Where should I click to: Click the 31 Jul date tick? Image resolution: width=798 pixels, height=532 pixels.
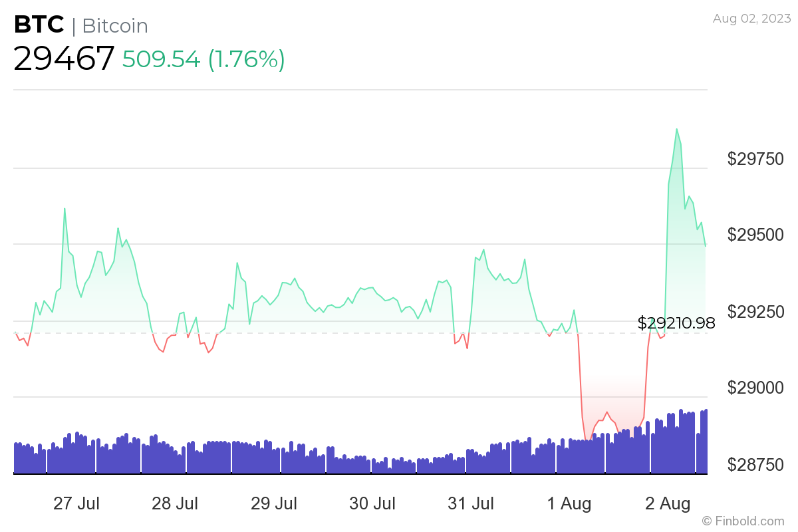471,503
